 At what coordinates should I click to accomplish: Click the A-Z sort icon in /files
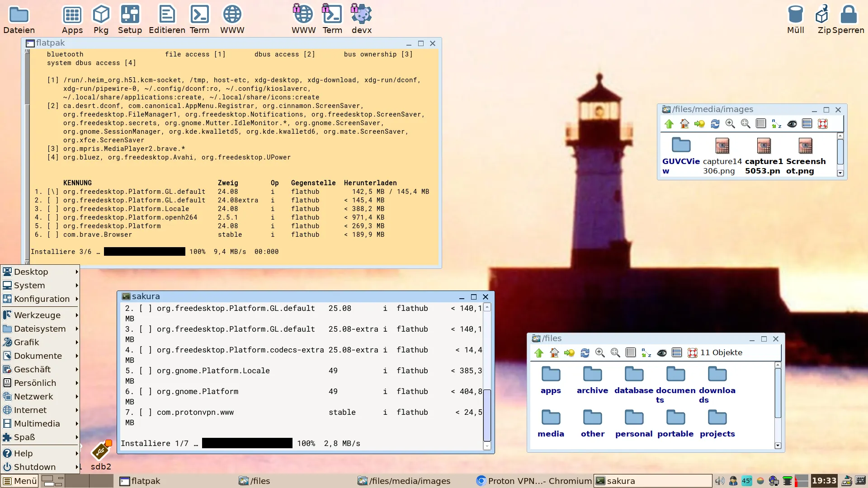(646, 353)
